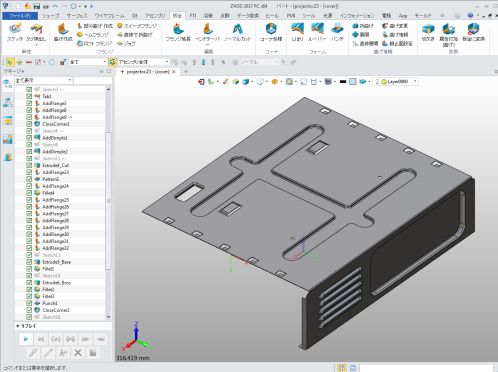498x372 pixels.
Task: Open the コーナ処理 corner tool
Action: 271,32
